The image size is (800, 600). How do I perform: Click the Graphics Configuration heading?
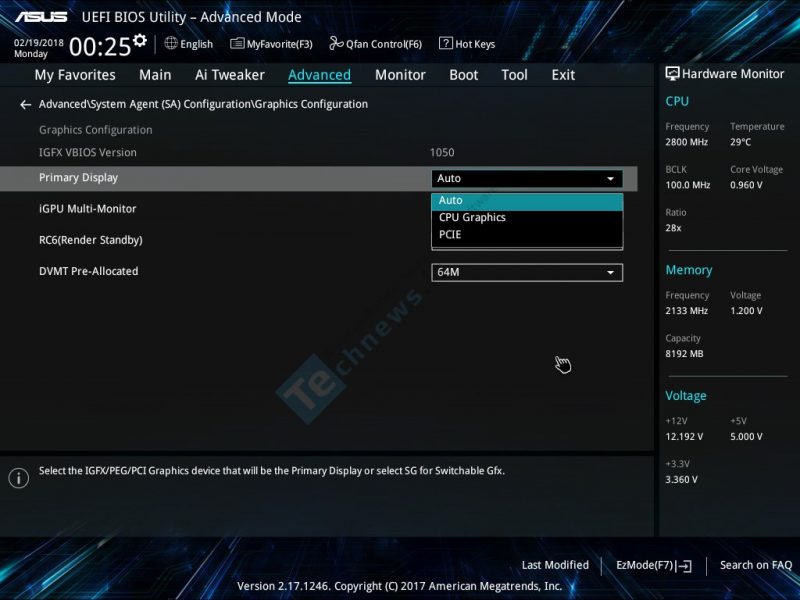coord(95,130)
